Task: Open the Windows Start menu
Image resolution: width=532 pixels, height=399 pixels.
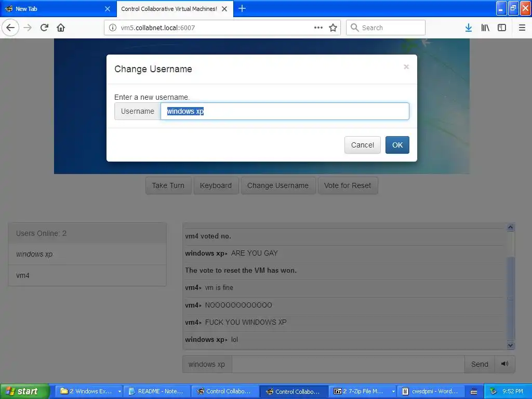Action: pyautogui.click(x=25, y=391)
